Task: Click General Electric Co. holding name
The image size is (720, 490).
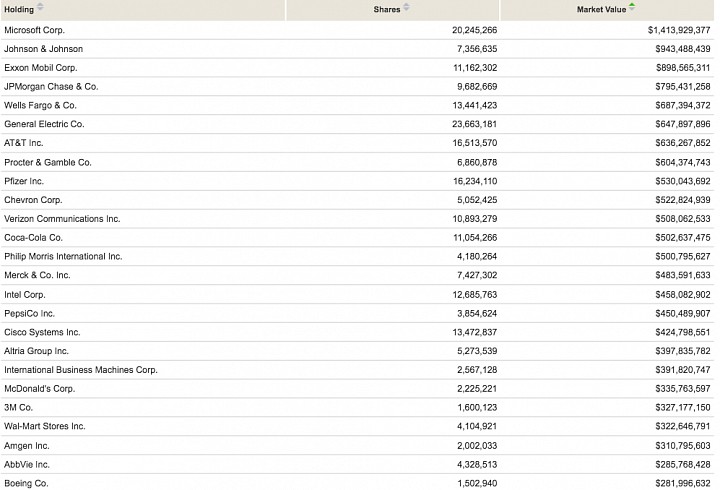Action: 44,124
